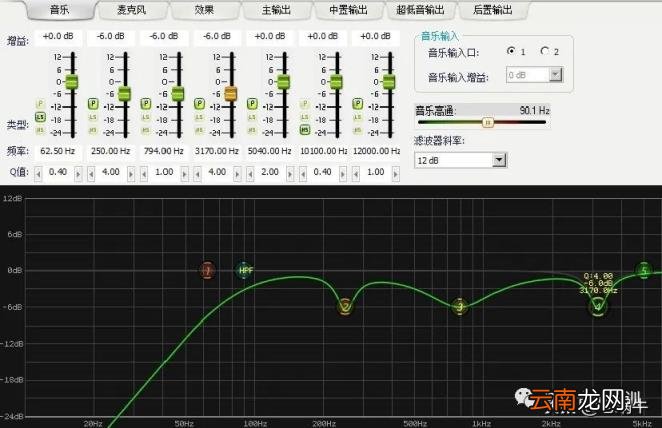Open the 滤波器斜率 12 dB dropdown
662x428 pixels.
click(x=499, y=160)
